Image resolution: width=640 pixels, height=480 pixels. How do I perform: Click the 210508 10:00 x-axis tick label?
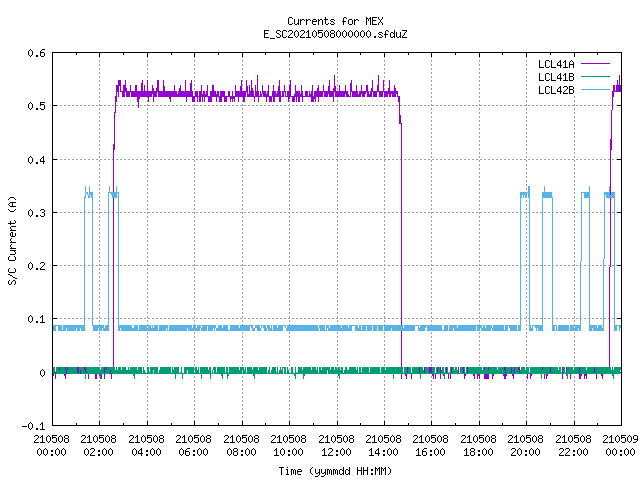pyautogui.click(x=288, y=445)
